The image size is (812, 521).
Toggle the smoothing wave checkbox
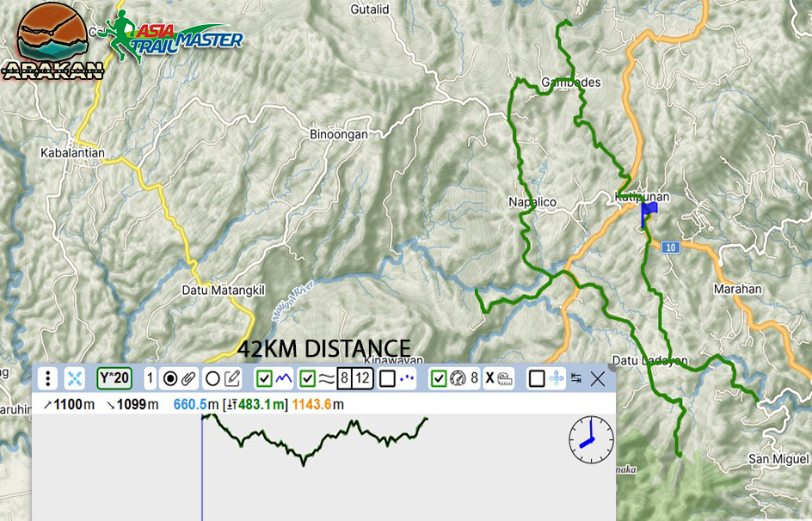click(x=308, y=378)
